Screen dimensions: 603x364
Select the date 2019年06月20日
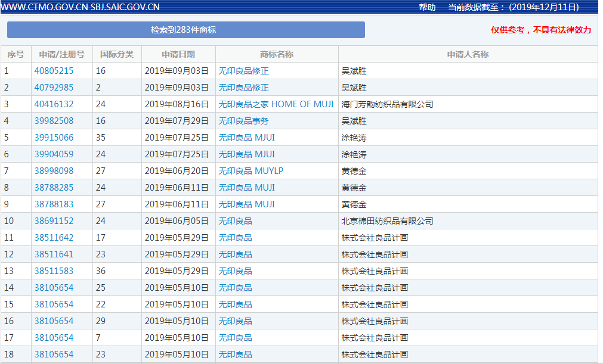pos(177,171)
